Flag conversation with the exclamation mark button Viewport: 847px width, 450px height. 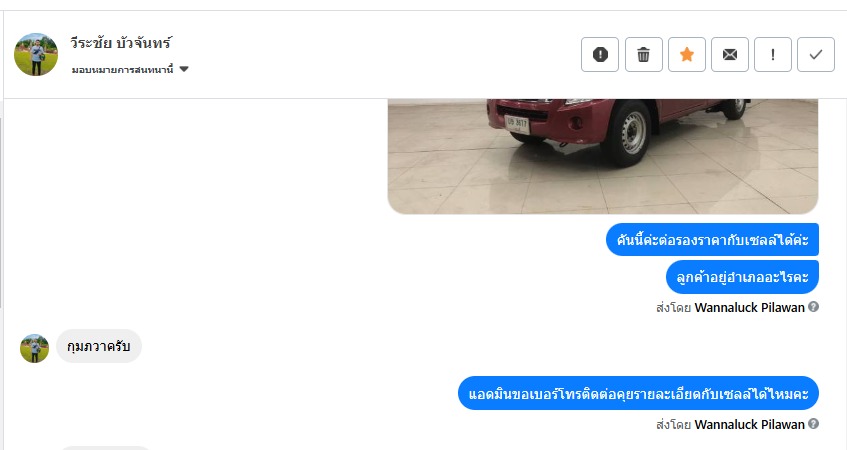click(x=773, y=55)
